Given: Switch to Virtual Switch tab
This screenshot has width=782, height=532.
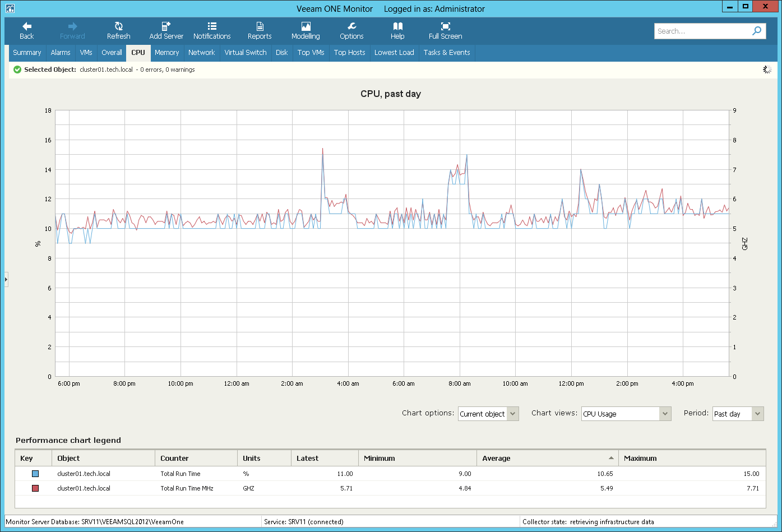Looking at the screenshot, I should 246,53.
